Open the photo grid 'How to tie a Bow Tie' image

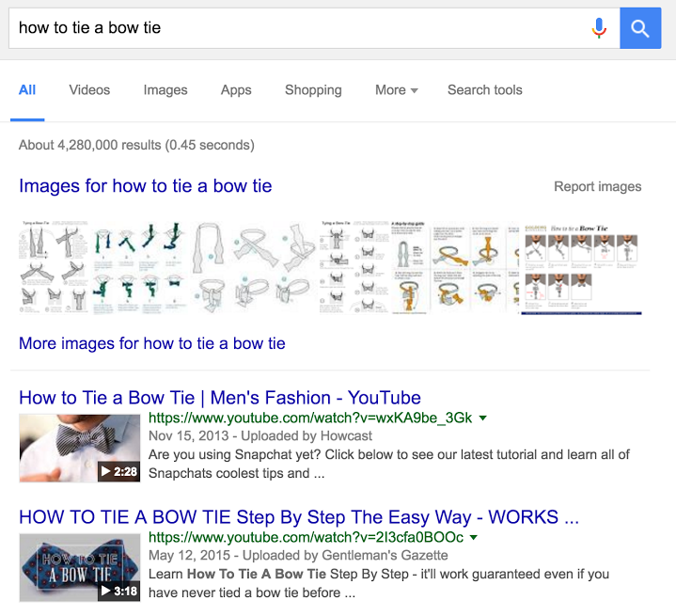[582, 268]
